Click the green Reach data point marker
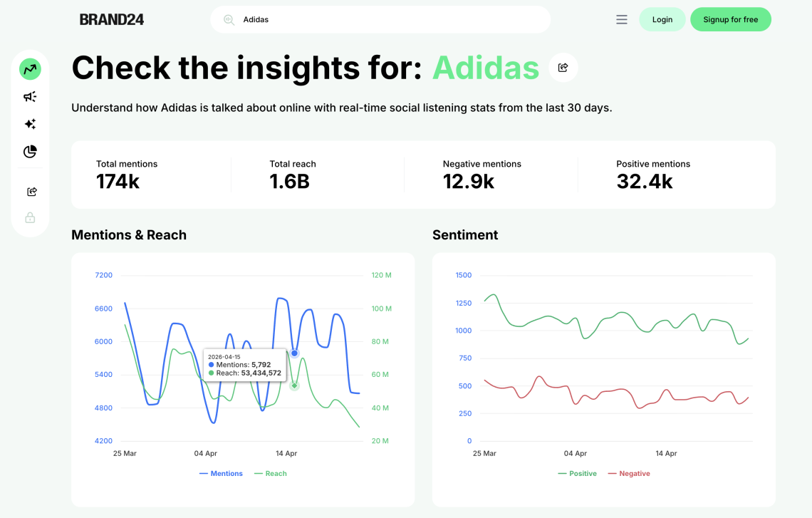The image size is (812, 518). (x=294, y=385)
